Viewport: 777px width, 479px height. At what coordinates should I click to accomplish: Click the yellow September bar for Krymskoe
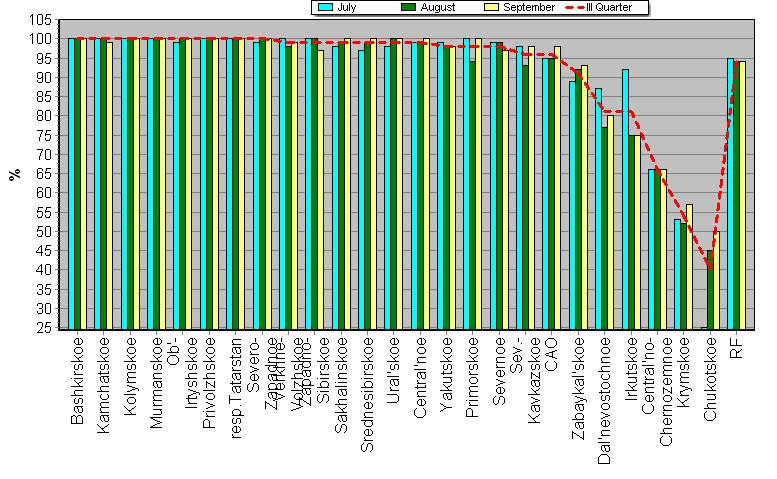(x=689, y=267)
